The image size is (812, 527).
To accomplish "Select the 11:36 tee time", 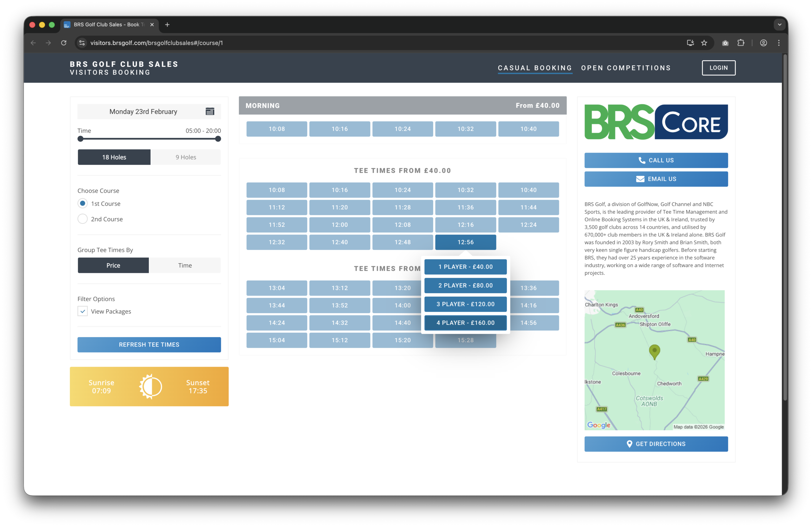I will click(x=465, y=207).
